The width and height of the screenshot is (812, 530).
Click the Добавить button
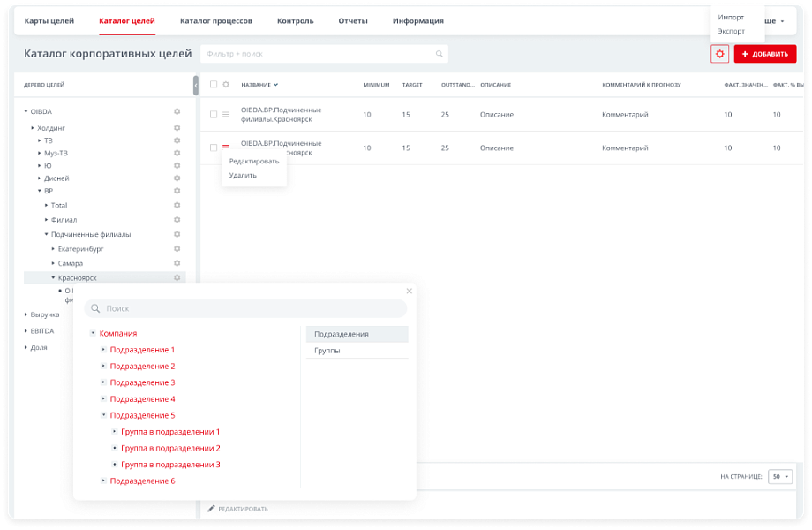click(x=764, y=54)
